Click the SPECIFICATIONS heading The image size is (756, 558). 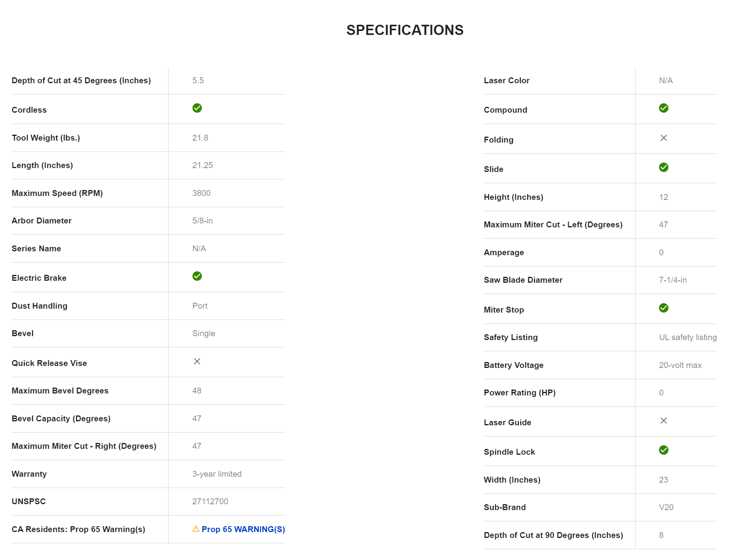(405, 30)
